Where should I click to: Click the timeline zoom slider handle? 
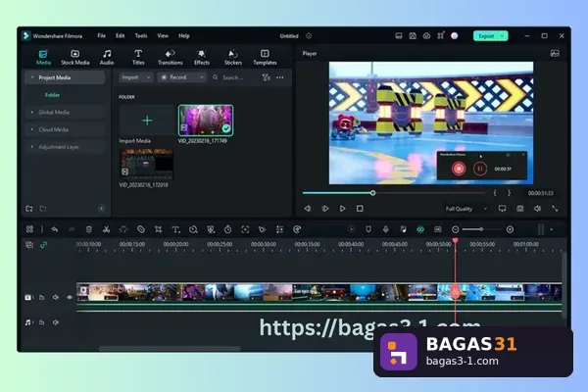481,229
